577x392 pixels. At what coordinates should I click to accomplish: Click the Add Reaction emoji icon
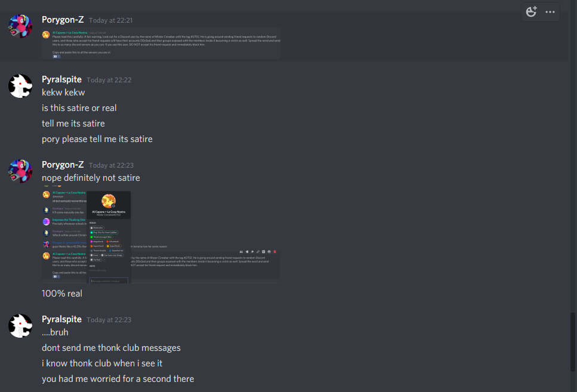531,12
